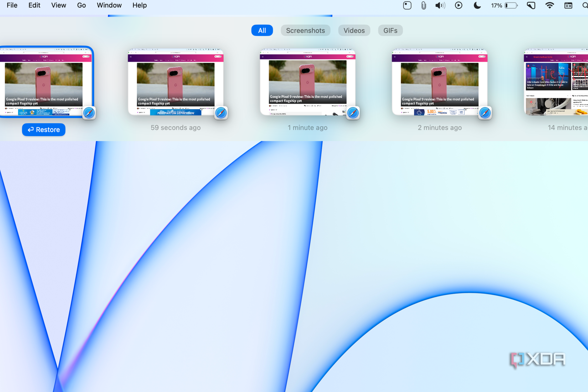Open the Window menu

pyautogui.click(x=109, y=5)
